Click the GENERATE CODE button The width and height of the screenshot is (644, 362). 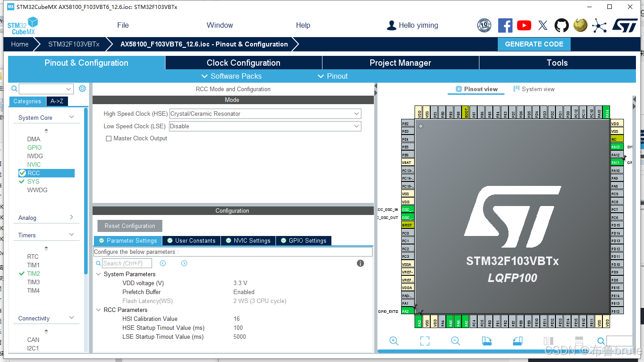pyautogui.click(x=534, y=44)
